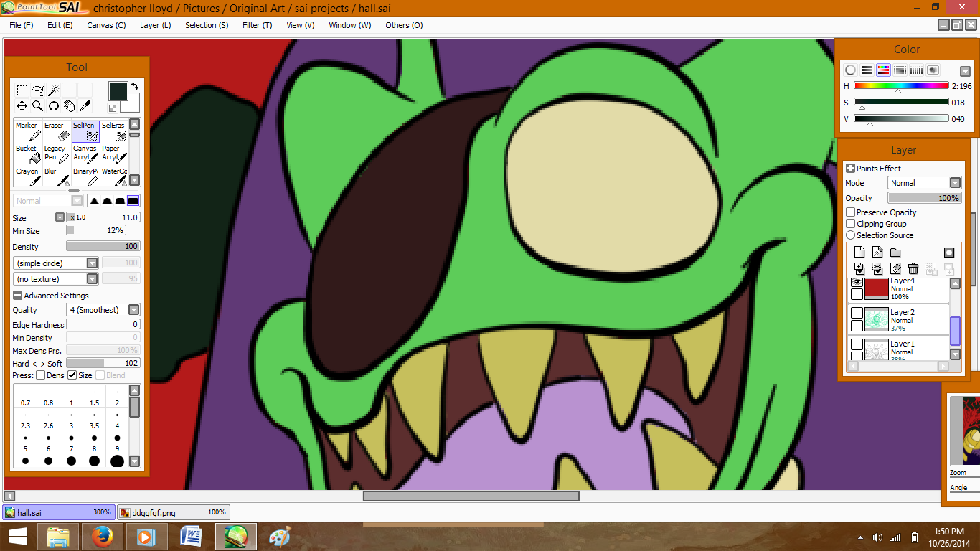Choose the Eraser brush
Screen dimensions: 980x551
tap(57, 131)
